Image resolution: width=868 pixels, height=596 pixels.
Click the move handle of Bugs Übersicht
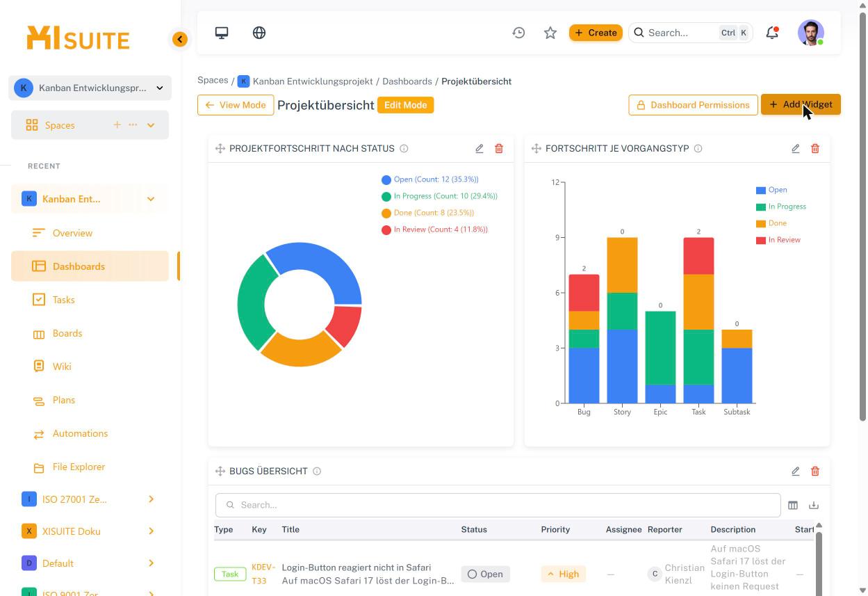point(220,472)
